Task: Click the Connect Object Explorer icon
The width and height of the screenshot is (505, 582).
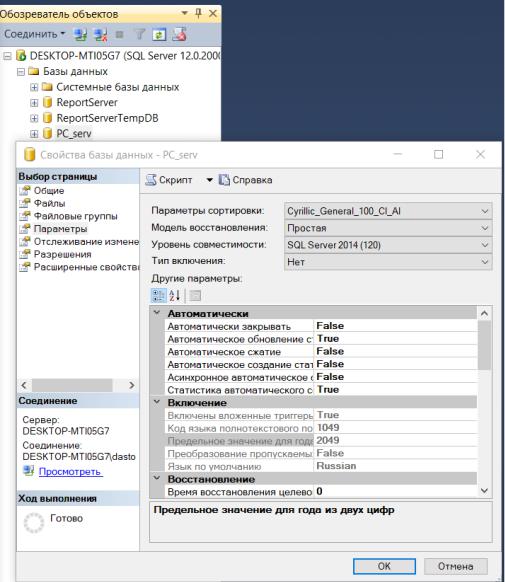Action: pyautogui.click(x=80, y=35)
